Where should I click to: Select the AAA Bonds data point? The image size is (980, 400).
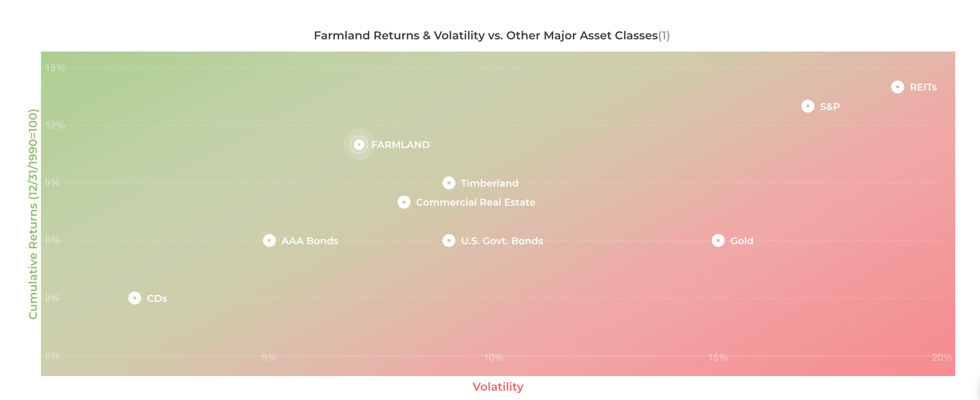(269, 241)
